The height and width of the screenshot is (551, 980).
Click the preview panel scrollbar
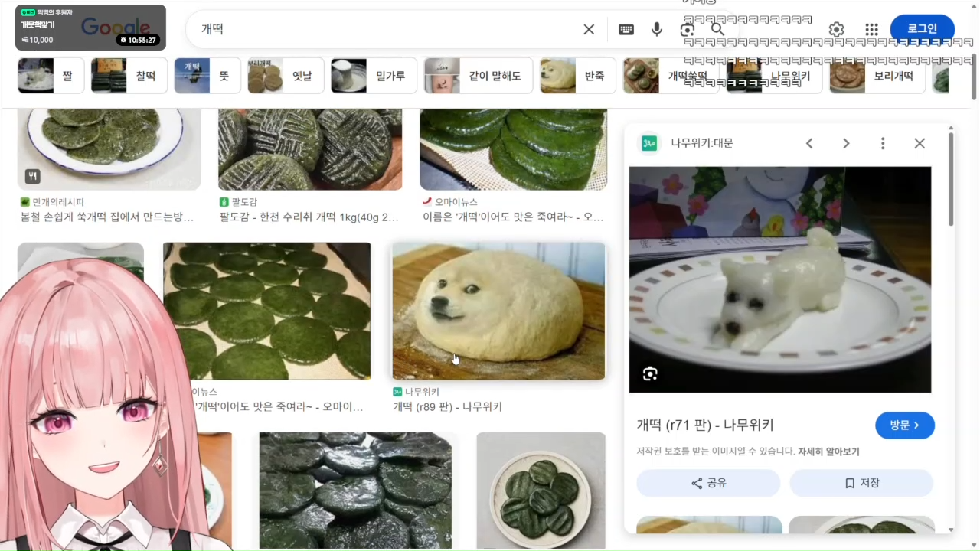(x=951, y=180)
